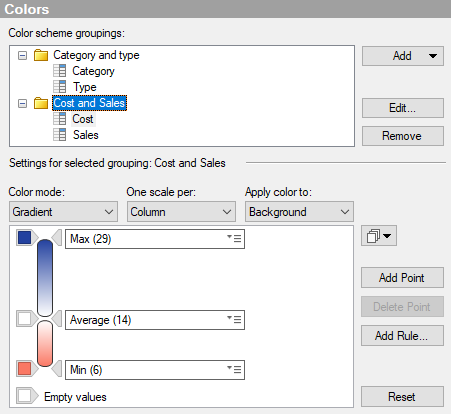
Task: Open the color scheme copy icon menu
Action: tap(379, 236)
